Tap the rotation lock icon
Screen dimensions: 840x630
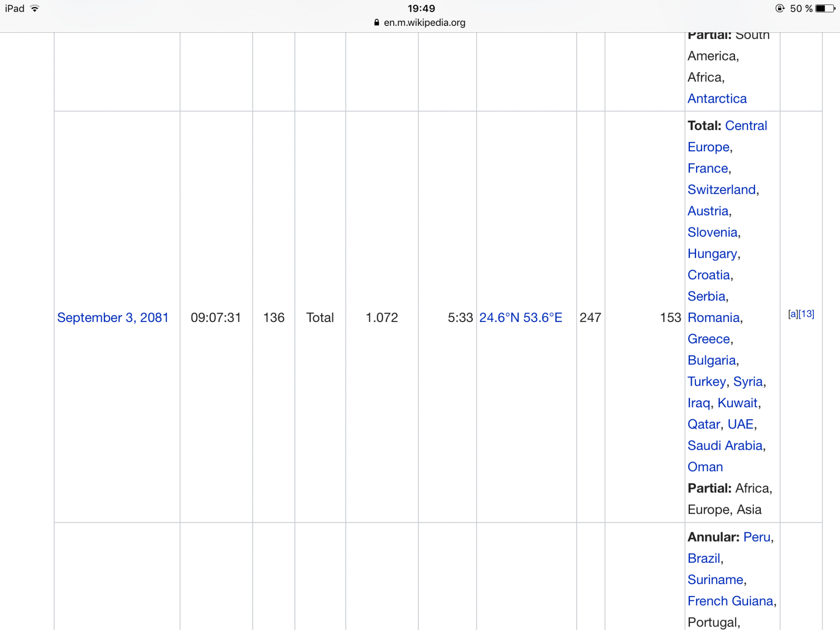(x=780, y=8)
